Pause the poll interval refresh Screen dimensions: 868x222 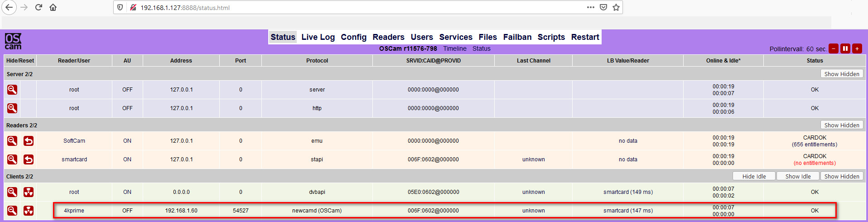click(x=845, y=48)
